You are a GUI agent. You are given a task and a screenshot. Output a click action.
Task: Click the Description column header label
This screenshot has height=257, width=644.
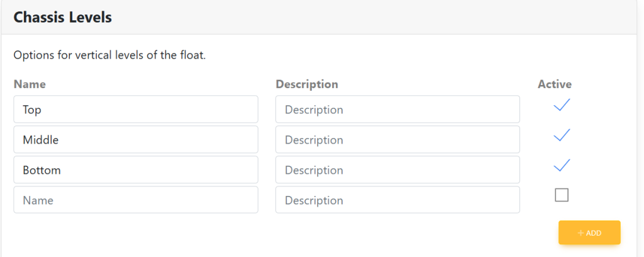point(307,84)
